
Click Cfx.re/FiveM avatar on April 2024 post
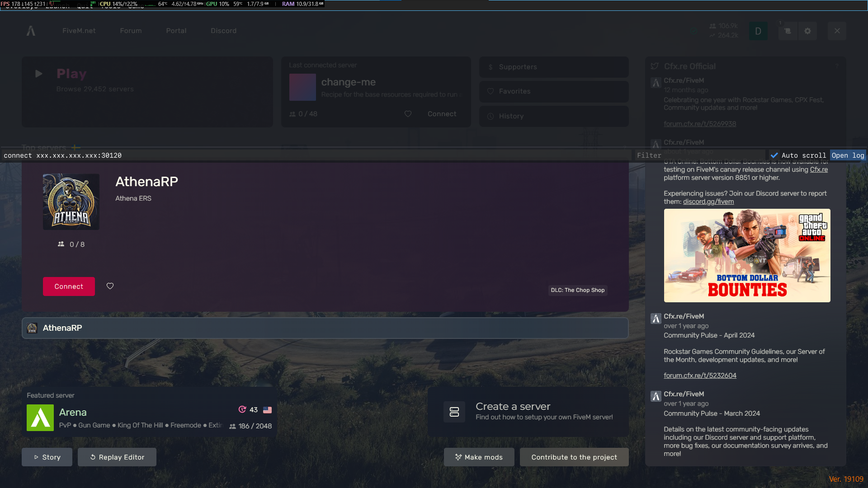coord(656,319)
